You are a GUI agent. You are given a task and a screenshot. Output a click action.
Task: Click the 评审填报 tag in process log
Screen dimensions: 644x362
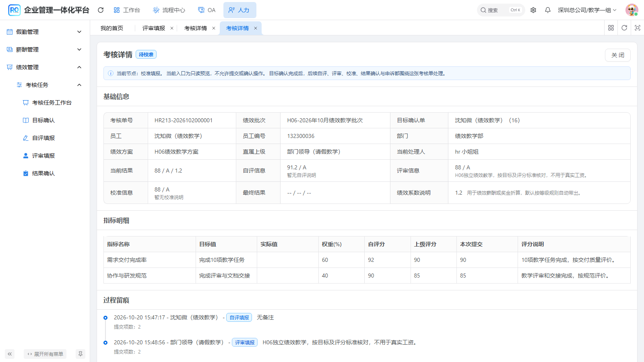point(245,342)
